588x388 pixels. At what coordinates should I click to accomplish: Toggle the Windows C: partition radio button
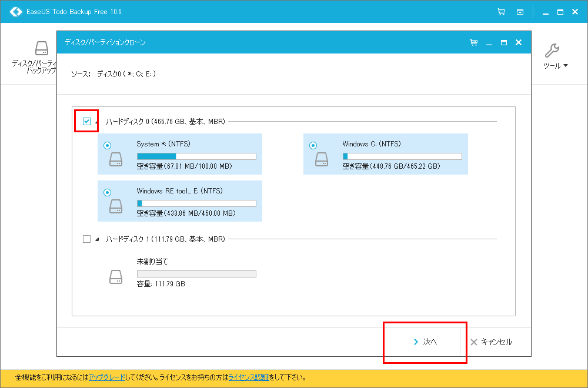313,145
